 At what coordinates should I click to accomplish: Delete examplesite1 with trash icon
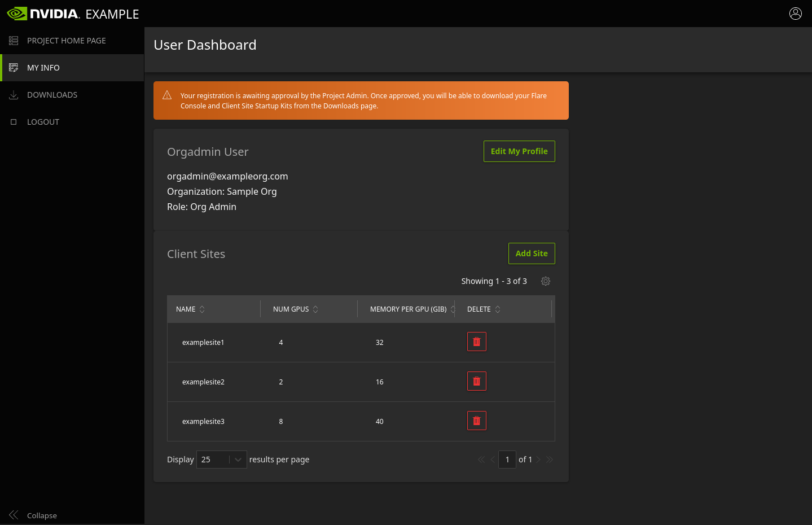pyautogui.click(x=477, y=342)
